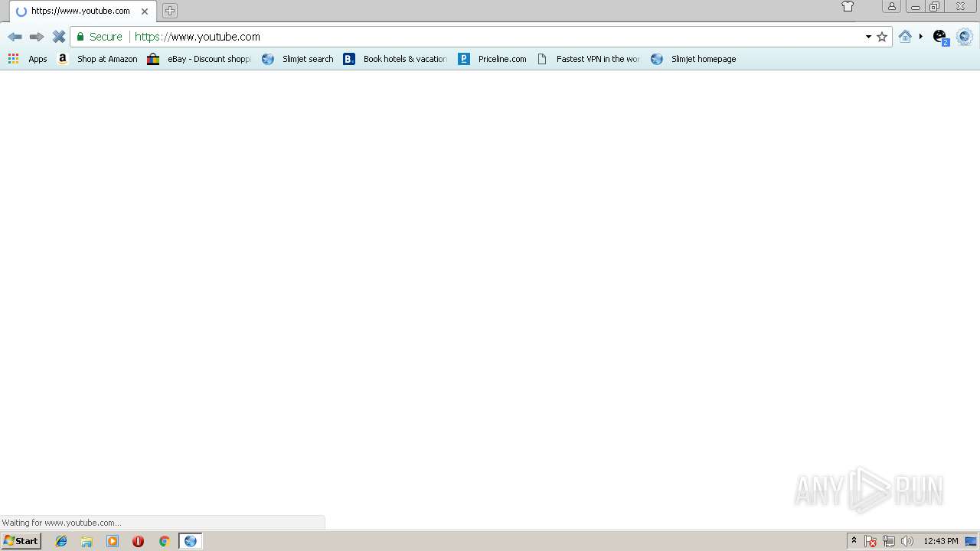Open the Action Center flag tray icon
Screen dimensions: 980x551
(x=871, y=541)
